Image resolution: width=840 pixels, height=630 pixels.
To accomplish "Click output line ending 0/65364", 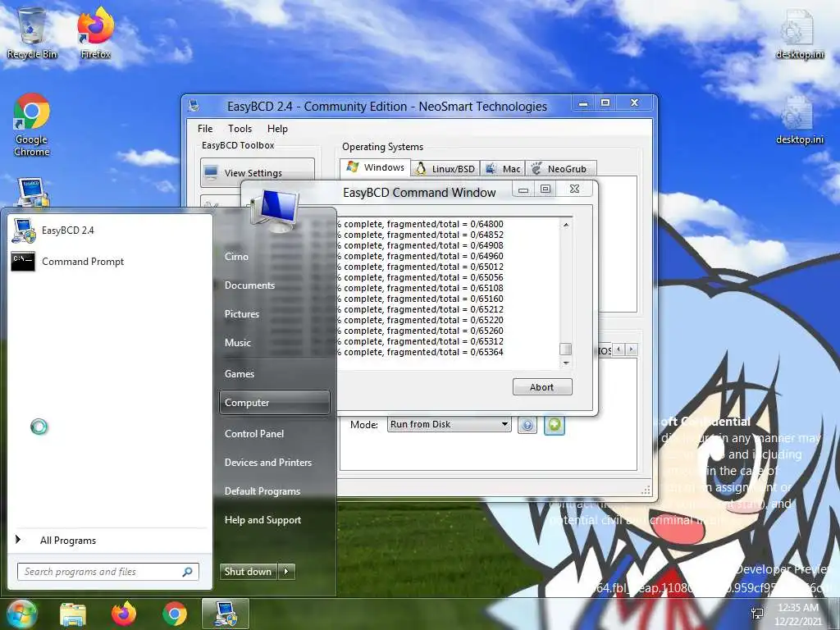I will 421,352.
